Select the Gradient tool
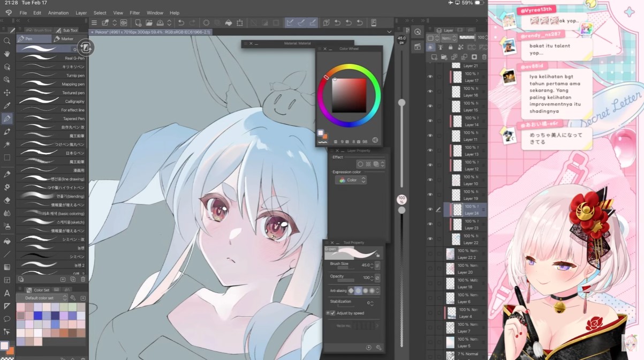 point(7,267)
